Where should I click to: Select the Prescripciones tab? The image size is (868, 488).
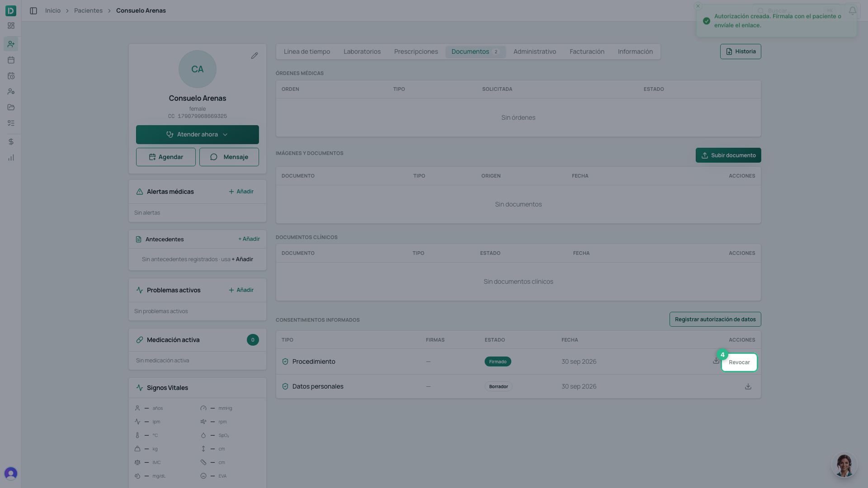416,52
